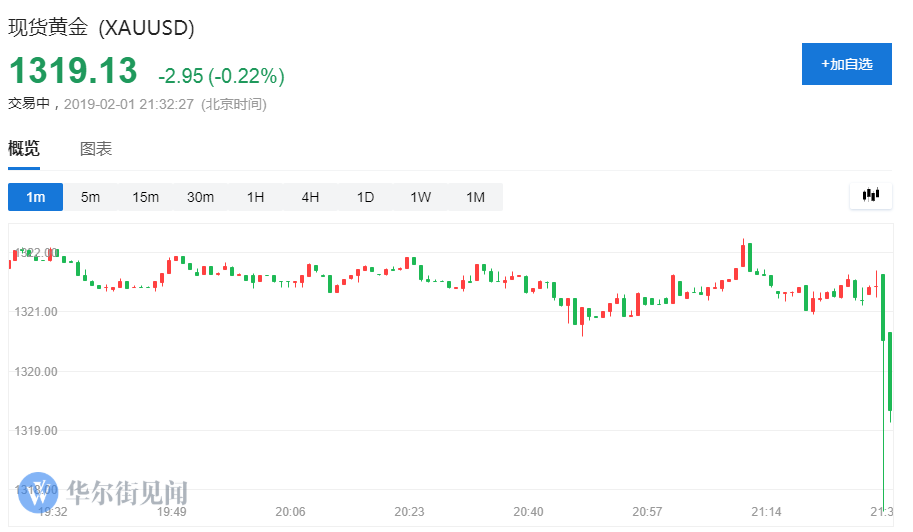913x532 pixels.
Task: Click the 现货黄金 (XAUUSD) title
Action: point(102,27)
